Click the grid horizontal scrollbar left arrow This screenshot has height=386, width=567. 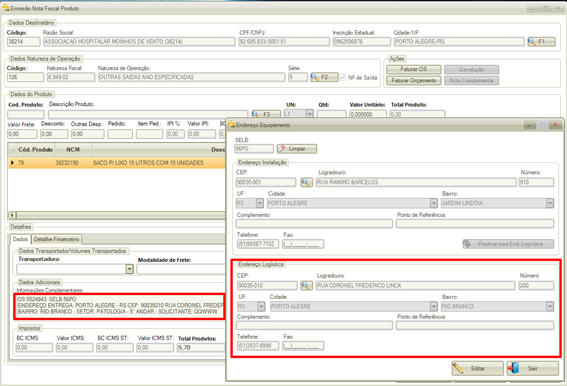[x=12, y=215]
